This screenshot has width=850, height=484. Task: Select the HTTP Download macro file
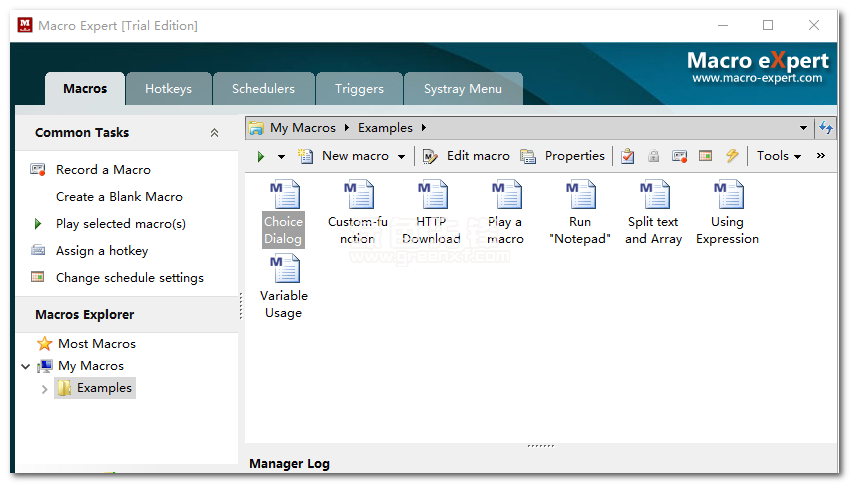click(x=432, y=214)
